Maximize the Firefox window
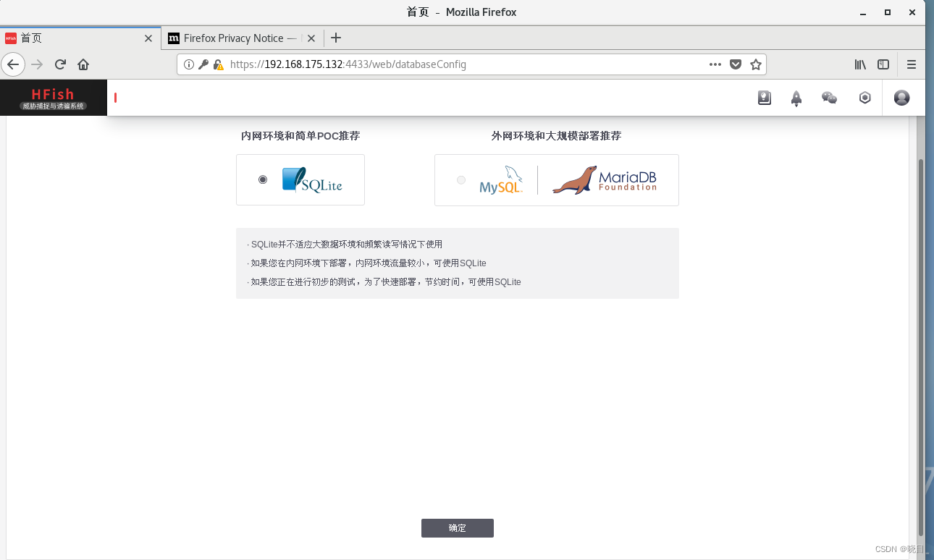 click(x=888, y=12)
